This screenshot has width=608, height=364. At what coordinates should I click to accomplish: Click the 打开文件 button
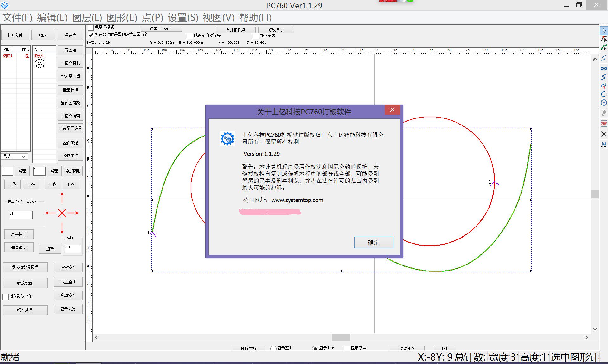coord(15,35)
